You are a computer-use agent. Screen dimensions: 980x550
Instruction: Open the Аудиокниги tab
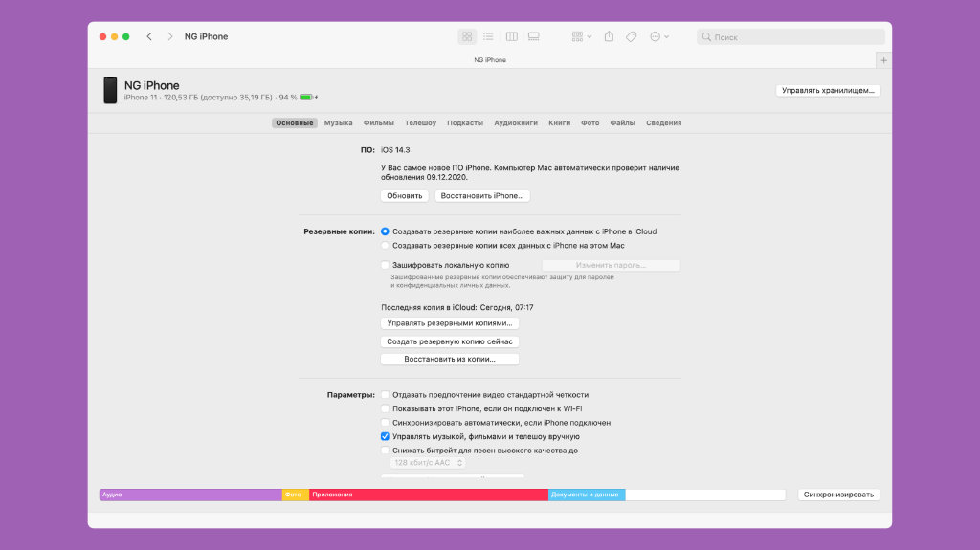pyautogui.click(x=516, y=123)
